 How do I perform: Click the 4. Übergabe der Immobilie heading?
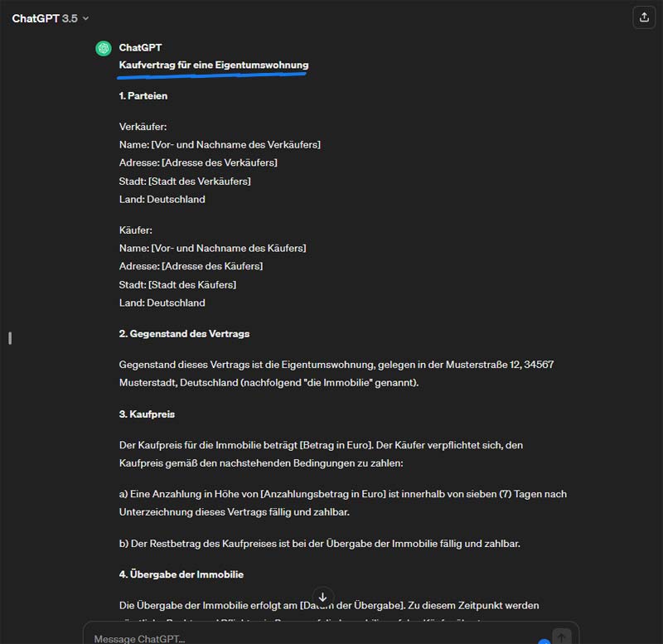coord(181,574)
